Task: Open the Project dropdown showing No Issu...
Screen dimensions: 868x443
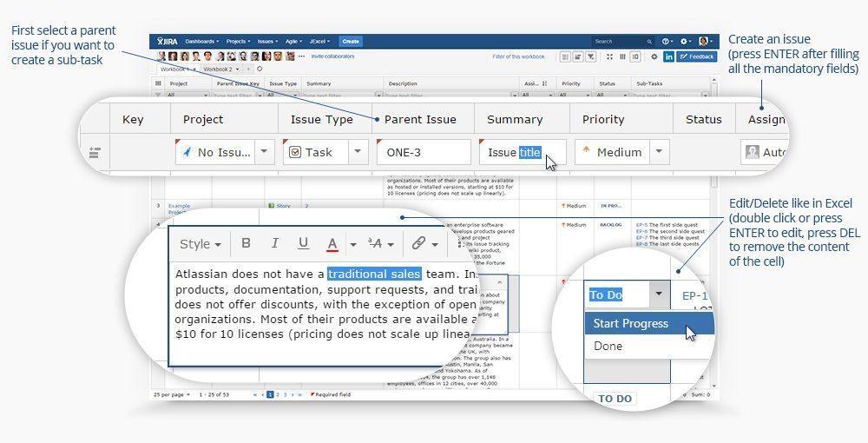Action: [x=225, y=152]
